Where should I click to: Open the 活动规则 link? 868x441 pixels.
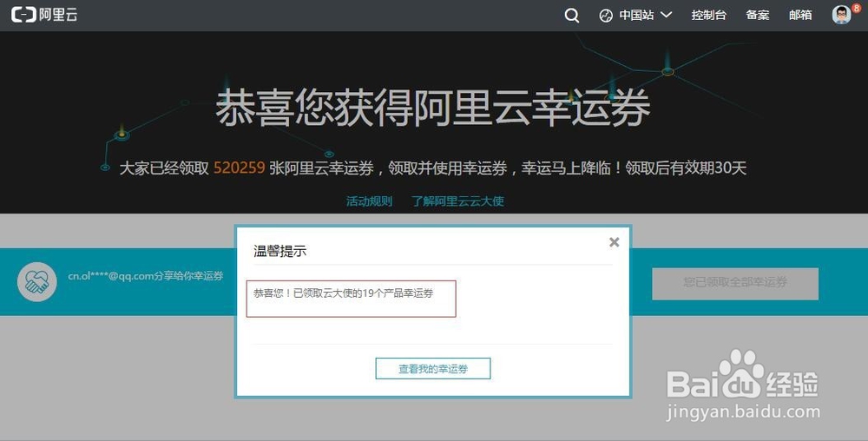pyautogui.click(x=369, y=201)
